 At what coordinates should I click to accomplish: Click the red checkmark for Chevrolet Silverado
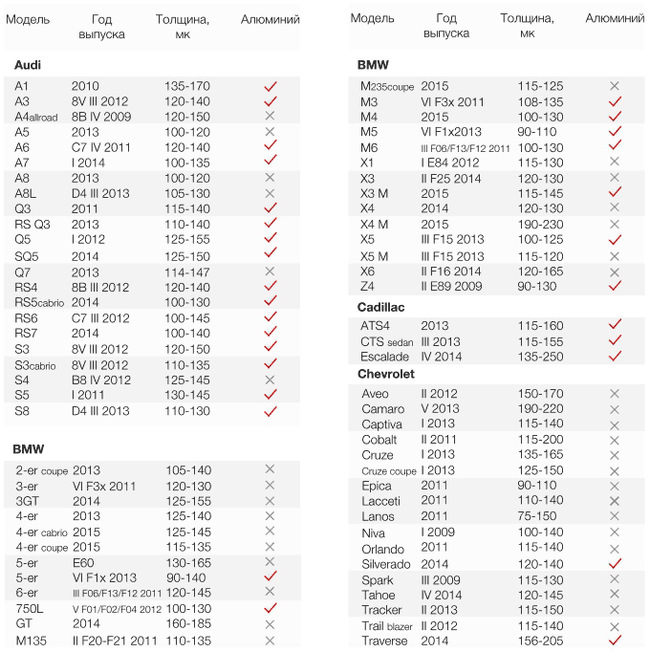[615, 565]
